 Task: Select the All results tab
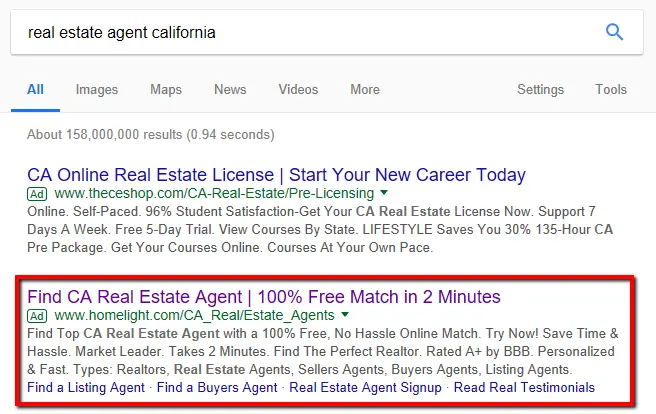click(36, 90)
